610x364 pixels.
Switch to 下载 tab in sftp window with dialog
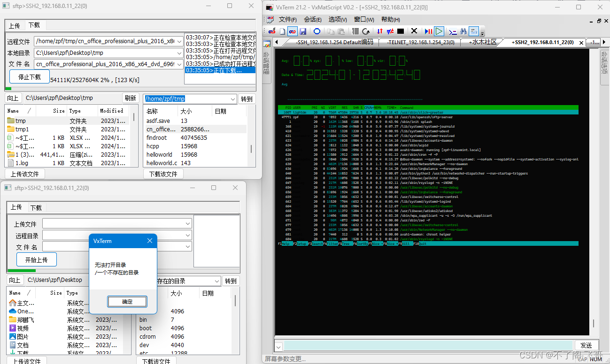[36, 207]
